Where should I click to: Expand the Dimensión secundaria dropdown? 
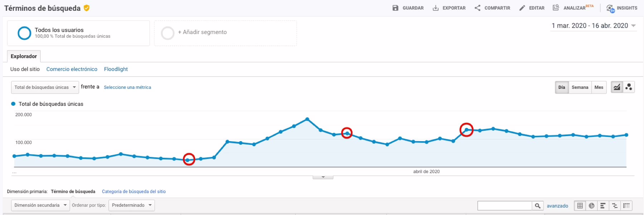(x=40, y=205)
